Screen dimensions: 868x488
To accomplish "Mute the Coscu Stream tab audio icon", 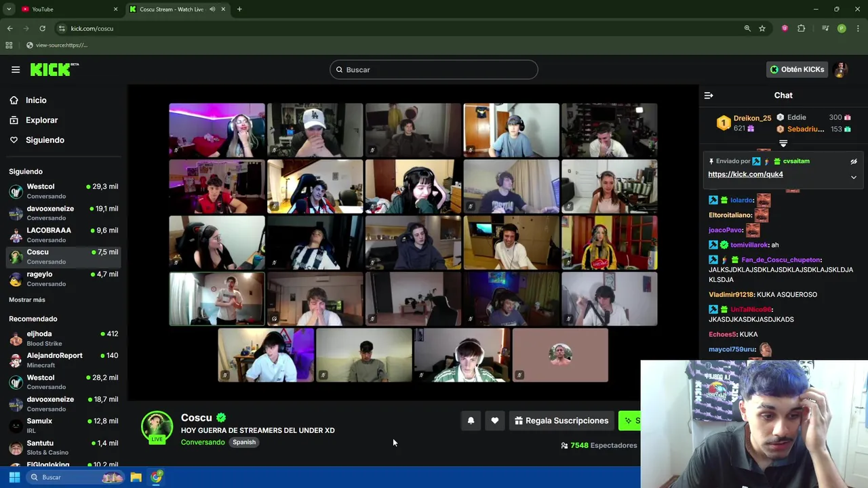I will (212, 9).
